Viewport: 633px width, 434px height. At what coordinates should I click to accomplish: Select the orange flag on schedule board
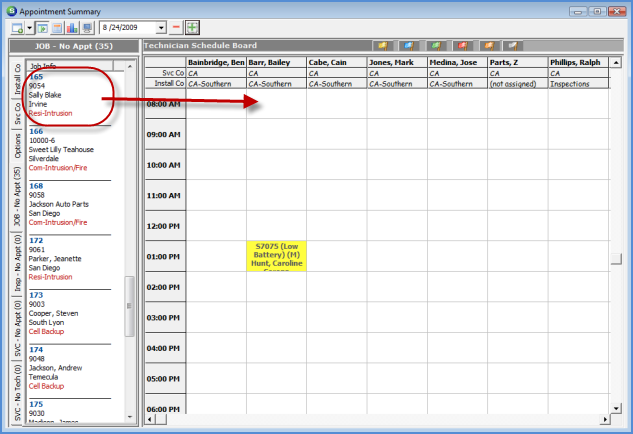489,46
